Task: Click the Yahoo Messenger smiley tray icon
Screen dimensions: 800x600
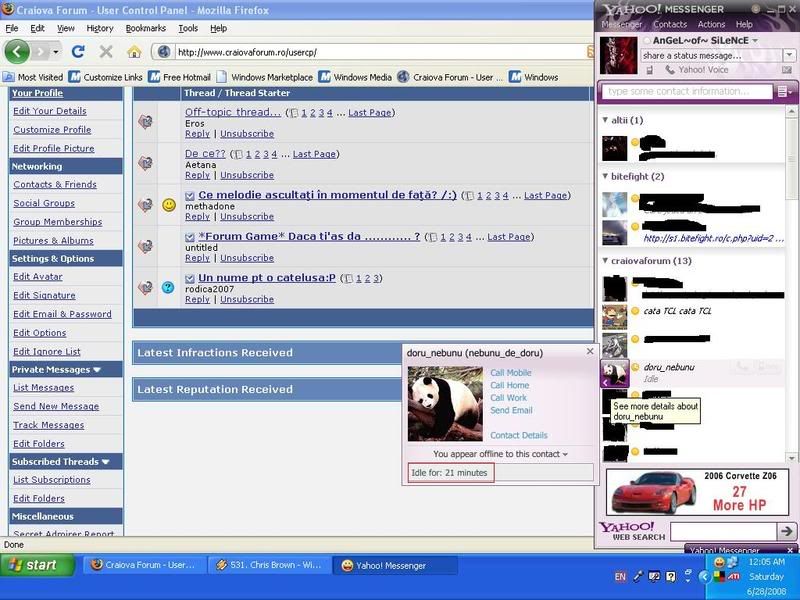Action: (719, 563)
